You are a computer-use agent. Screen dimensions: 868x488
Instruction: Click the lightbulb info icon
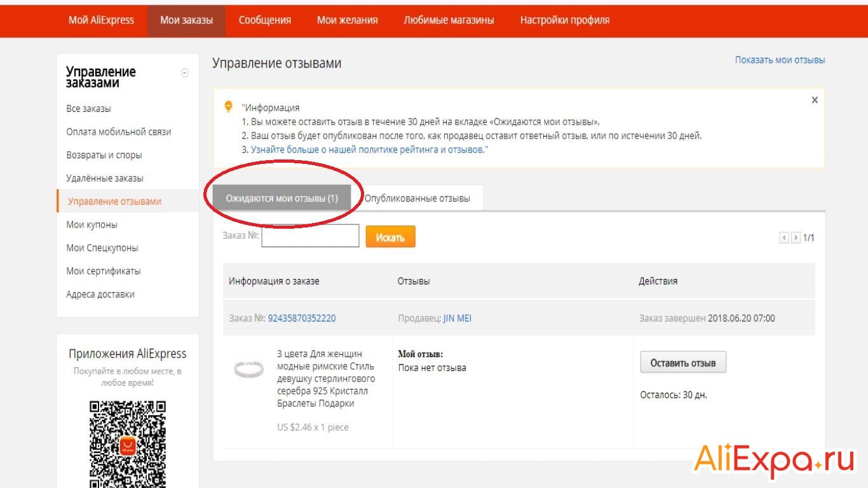point(229,107)
